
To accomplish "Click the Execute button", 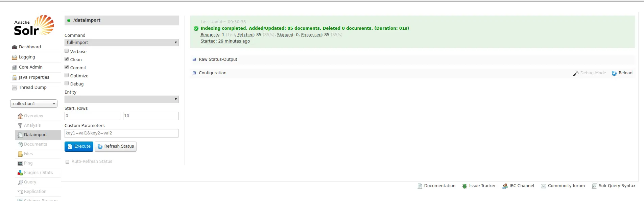I will [79, 147].
